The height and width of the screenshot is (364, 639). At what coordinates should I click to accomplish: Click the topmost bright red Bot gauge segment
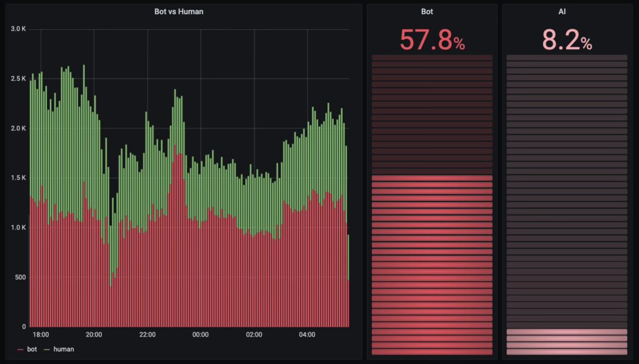432,178
